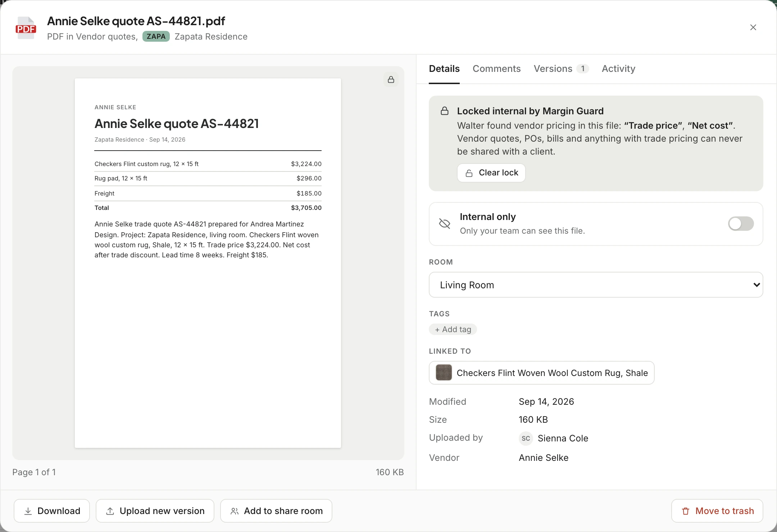The height and width of the screenshot is (532, 777).
Task: Click the ZAPA project badge
Action: pyautogui.click(x=156, y=36)
